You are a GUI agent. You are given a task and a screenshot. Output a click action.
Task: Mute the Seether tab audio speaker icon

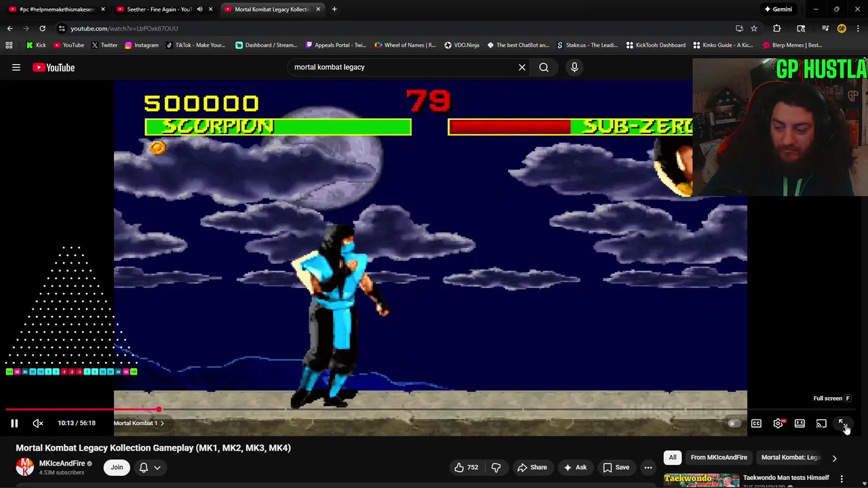click(199, 9)
